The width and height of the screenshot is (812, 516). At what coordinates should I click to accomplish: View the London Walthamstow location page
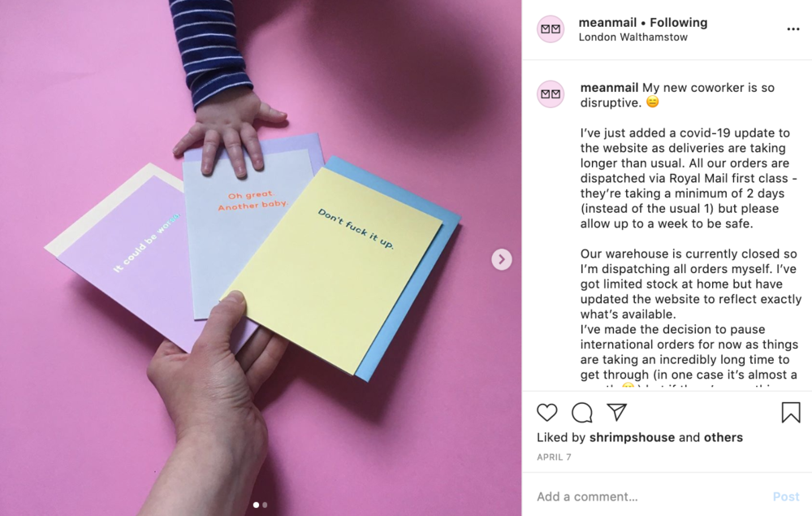[633, 37]
